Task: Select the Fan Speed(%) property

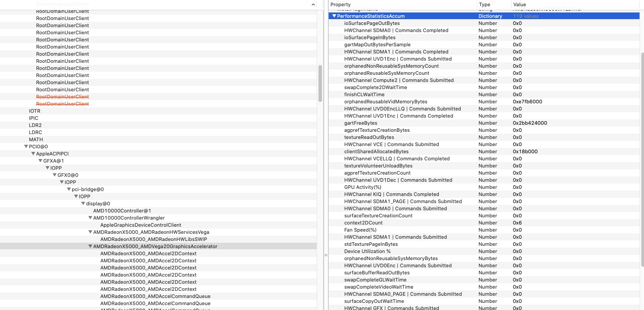Action: (360, 230)
